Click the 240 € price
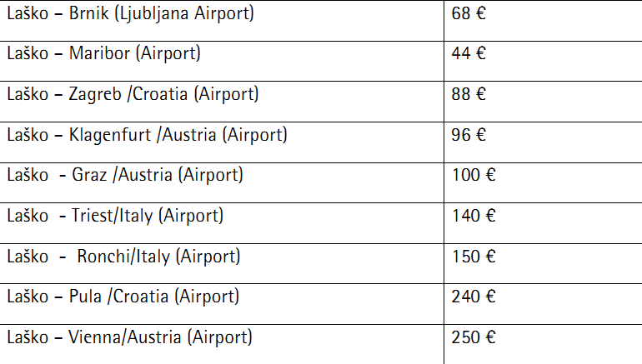This screenshot has height=364, width=642. pos(474,297)
